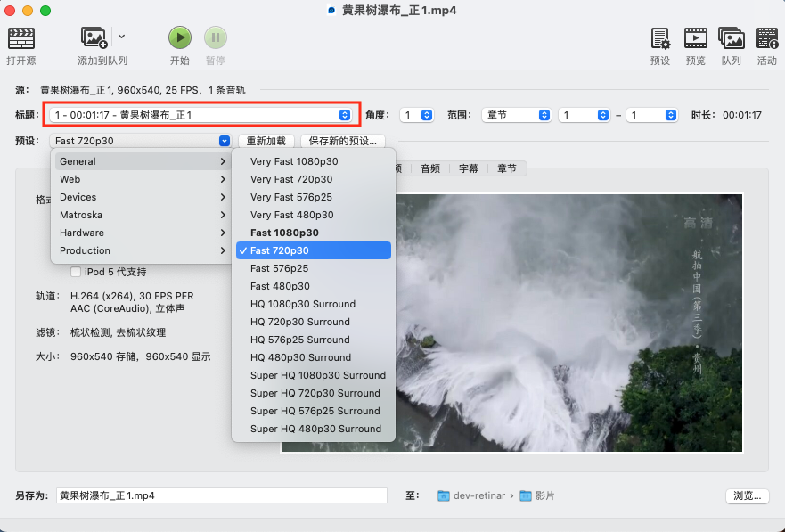Open the Activity log icon
This screenshot has width=785, height=532.
766,38
